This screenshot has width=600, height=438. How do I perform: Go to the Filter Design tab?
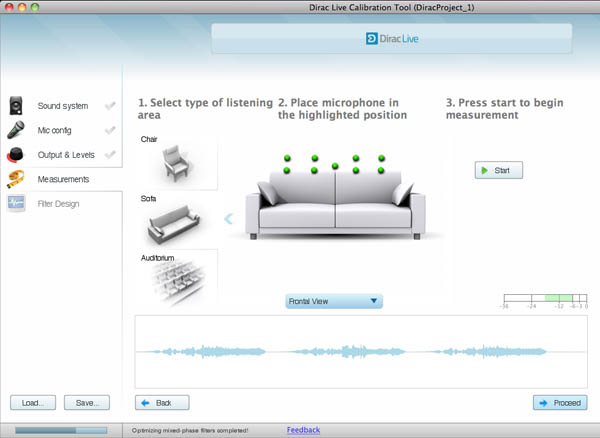point(61,204)
